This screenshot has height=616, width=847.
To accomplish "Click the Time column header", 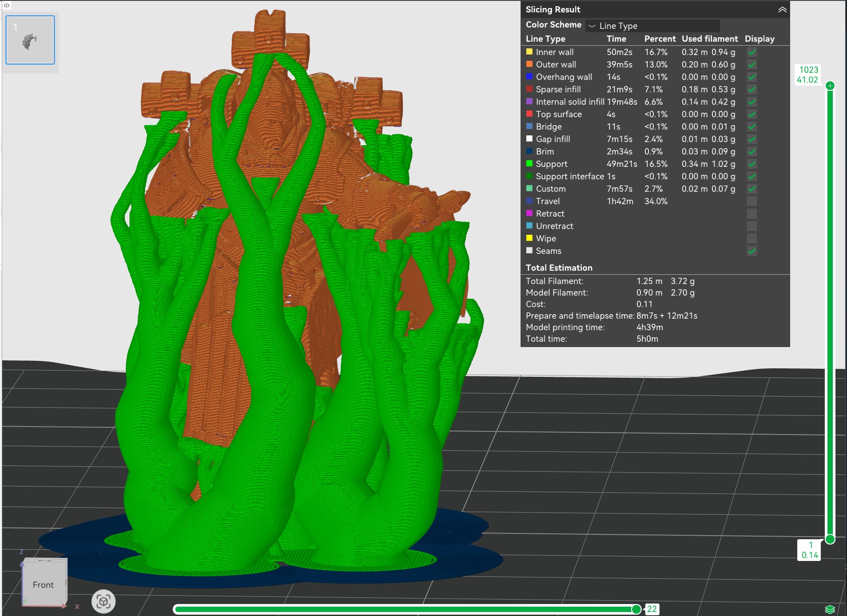I will [x=616, y=39].
